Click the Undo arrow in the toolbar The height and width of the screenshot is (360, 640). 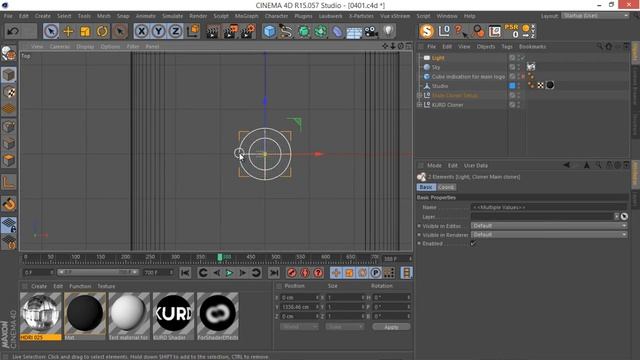click(13, 31)
